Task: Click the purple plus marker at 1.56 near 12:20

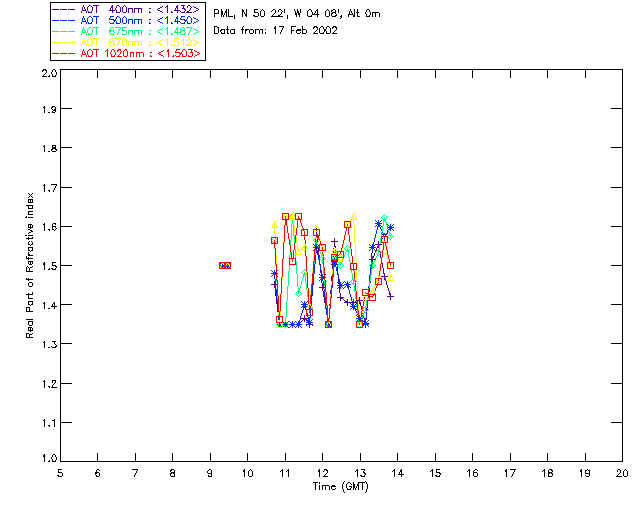Action: coord(335,243)
